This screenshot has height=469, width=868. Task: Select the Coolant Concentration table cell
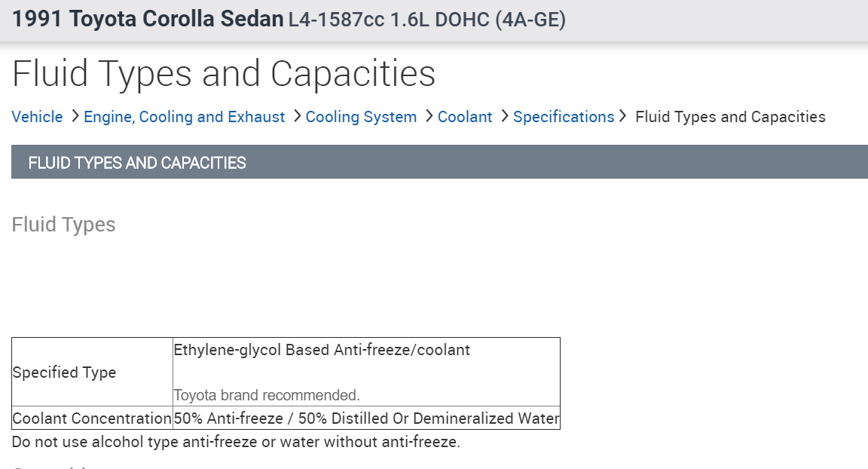(x=92, y=418)
